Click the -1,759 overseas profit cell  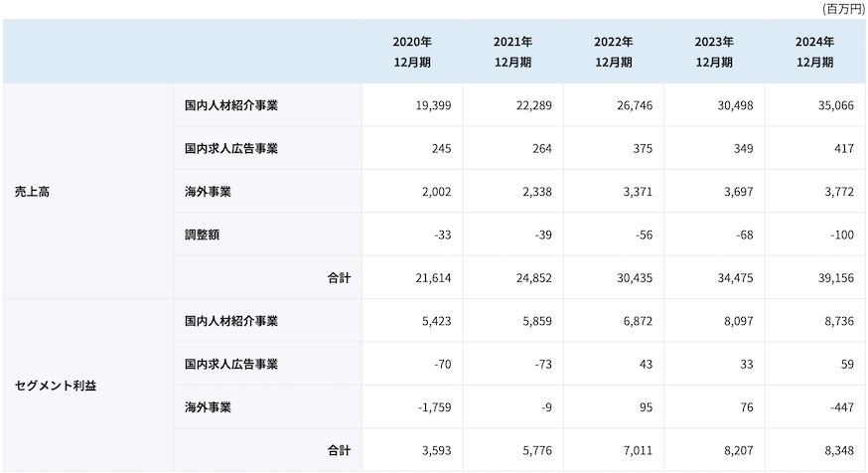coord(432,407)
